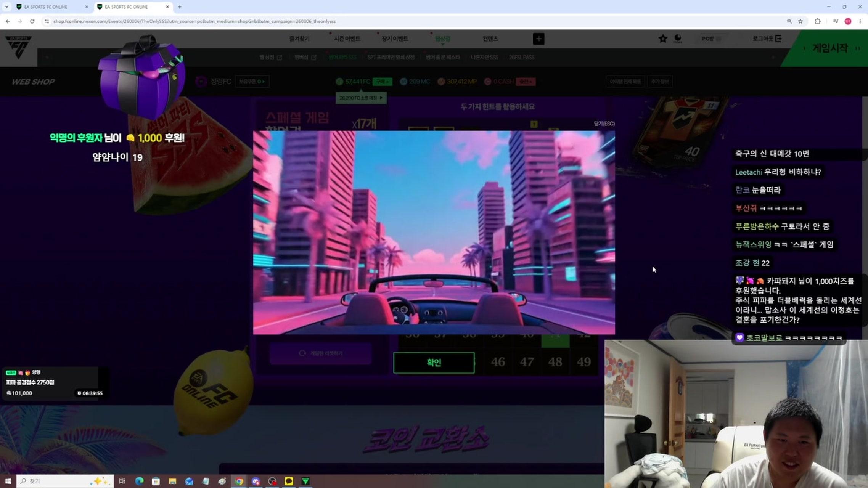Click the red CASH 충전 button
Image resolution: width=868 pixels, height=488 pixels.
tap(526, 82)
